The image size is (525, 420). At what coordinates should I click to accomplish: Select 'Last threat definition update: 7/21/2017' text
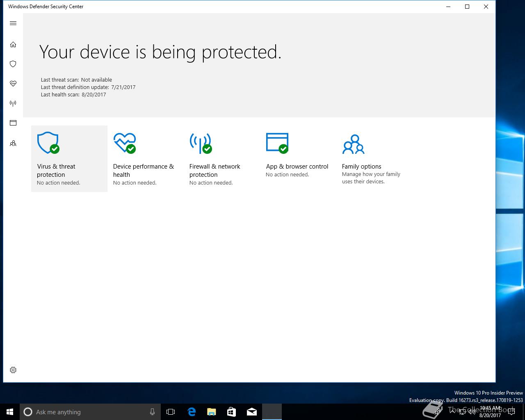(x=88, y=87)
